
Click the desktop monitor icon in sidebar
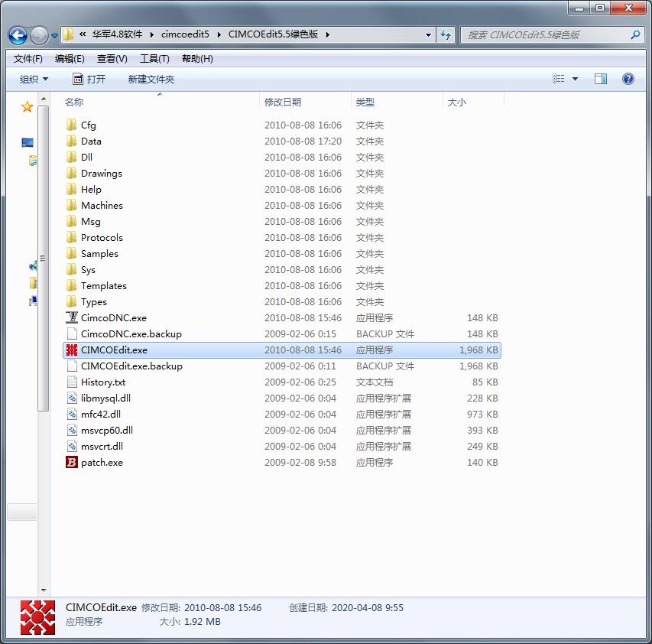click(28, 143)
